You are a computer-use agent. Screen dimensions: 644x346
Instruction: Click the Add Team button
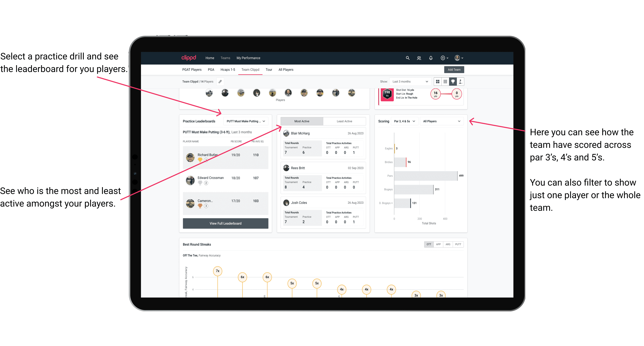(x=454, y=69)
